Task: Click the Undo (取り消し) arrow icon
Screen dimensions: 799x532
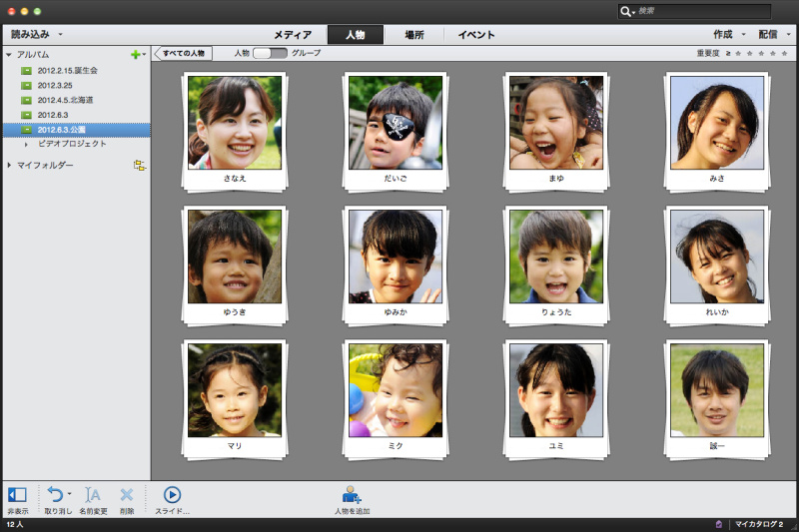Action: coord(55,494)
